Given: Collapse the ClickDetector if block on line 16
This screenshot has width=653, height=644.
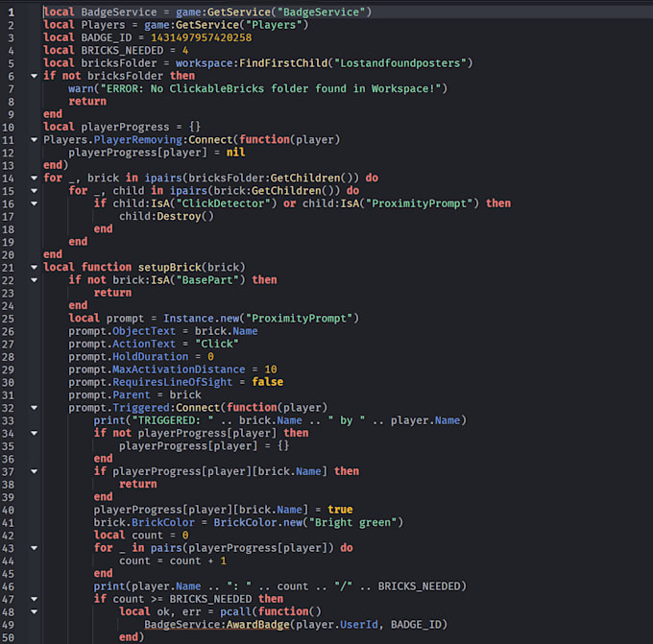Looking at the screenshot, I should pos(35,203).
